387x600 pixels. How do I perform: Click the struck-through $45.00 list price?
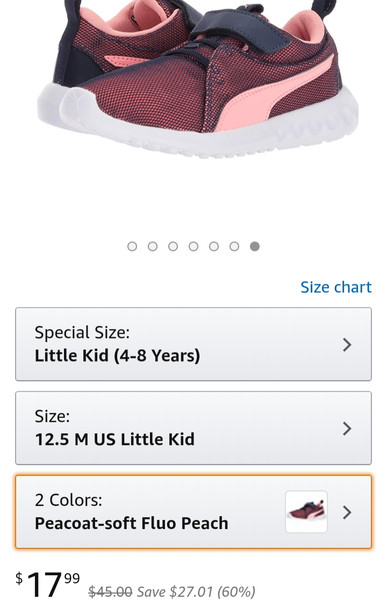coord(110,592)
